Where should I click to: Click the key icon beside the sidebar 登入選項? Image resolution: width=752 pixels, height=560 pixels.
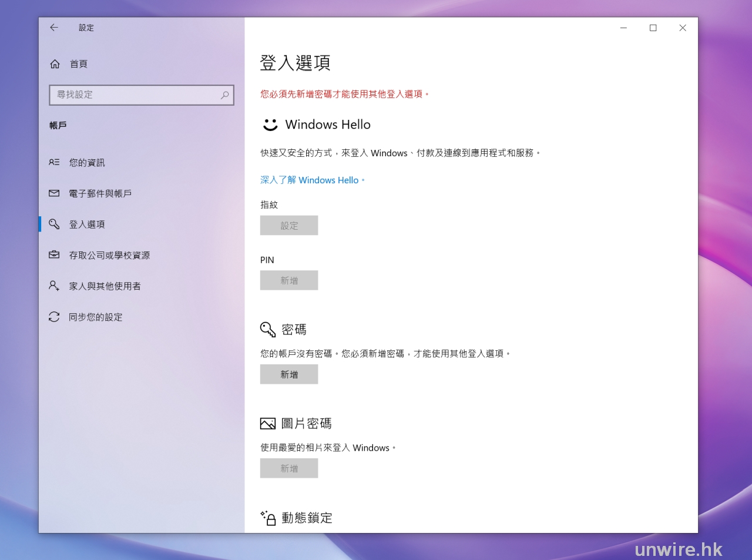pyautogui.click(x=54, y=224)
